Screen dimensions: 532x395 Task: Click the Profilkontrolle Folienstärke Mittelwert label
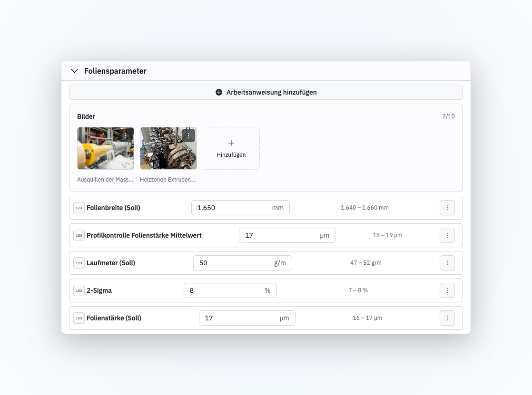pyautogui.click(x=144, y=235)
